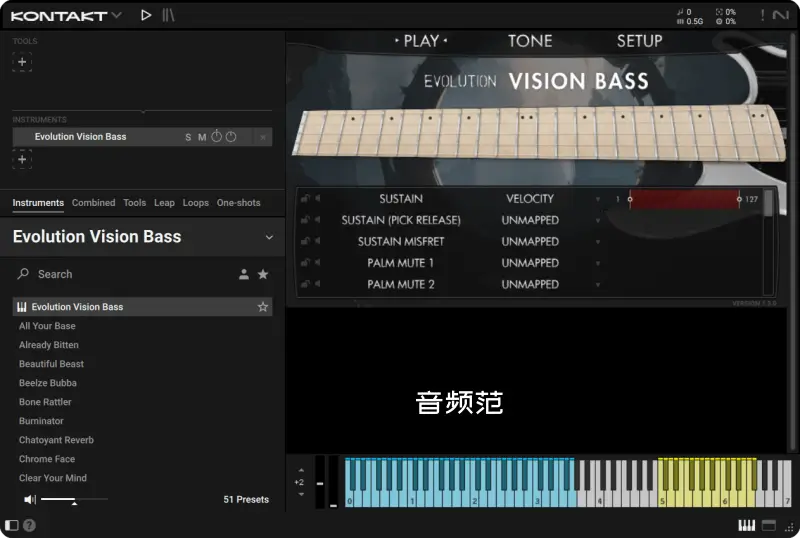Viewport: 800px width, 538px height.
Task: Solo the Evolution Vision Bass instrument
Action: [188, 137]
